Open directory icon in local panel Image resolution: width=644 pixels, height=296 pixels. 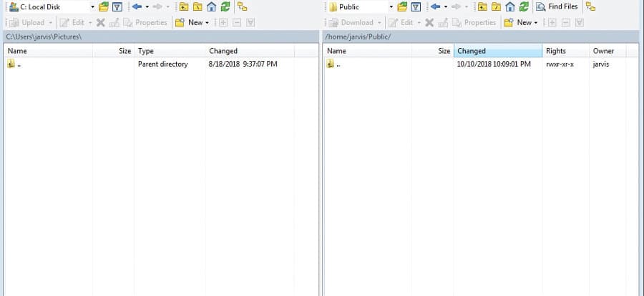(104, 6)
